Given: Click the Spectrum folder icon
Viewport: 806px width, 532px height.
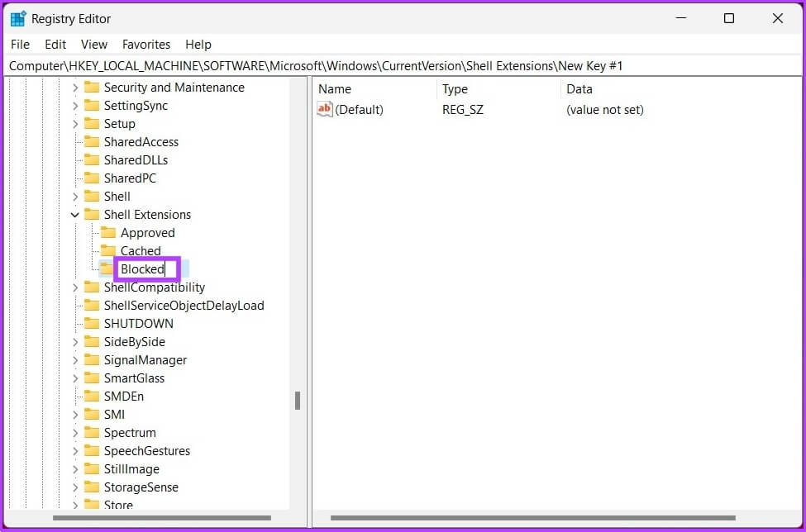Looking at the screenshot, I should point(92,433).
